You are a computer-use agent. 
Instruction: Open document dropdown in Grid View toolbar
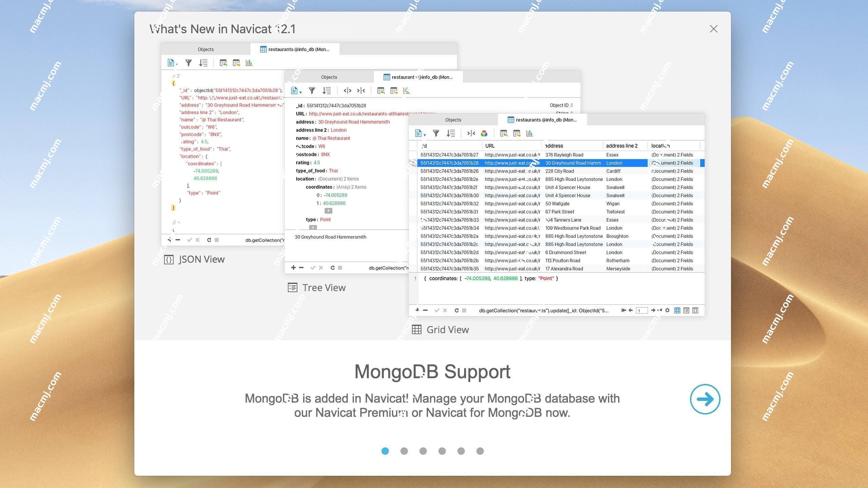420,133
